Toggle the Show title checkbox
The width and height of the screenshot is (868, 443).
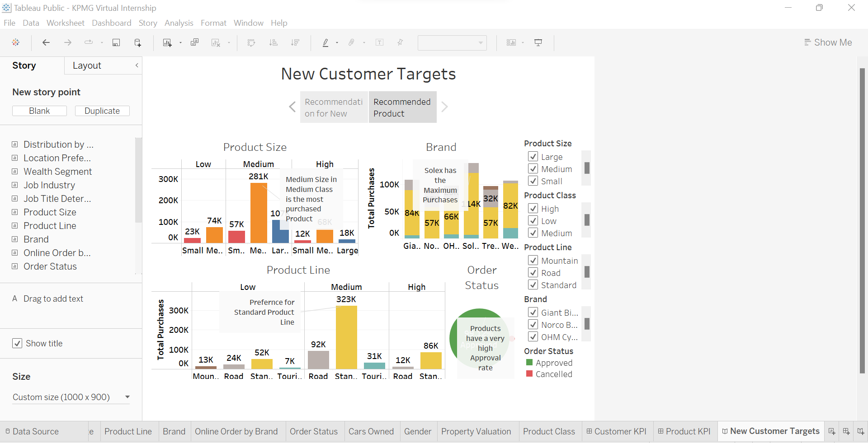pyautogui.click(x=17, y=343)
